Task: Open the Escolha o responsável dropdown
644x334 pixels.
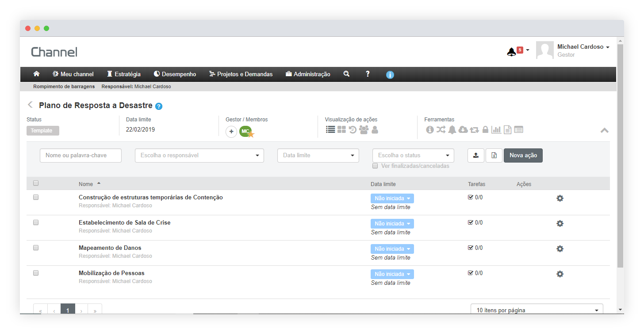Action: pos(199,155)
